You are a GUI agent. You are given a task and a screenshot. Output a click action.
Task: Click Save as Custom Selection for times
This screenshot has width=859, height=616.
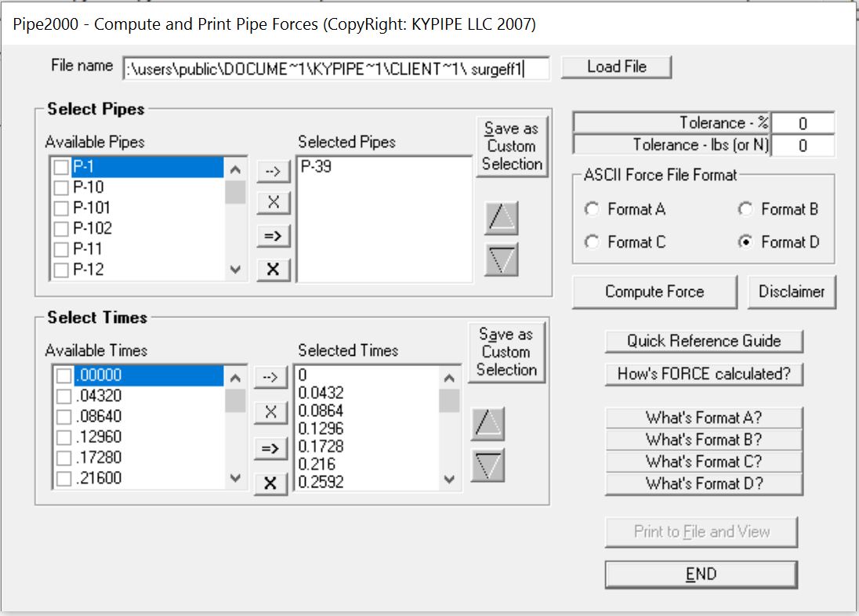(506, 352)
